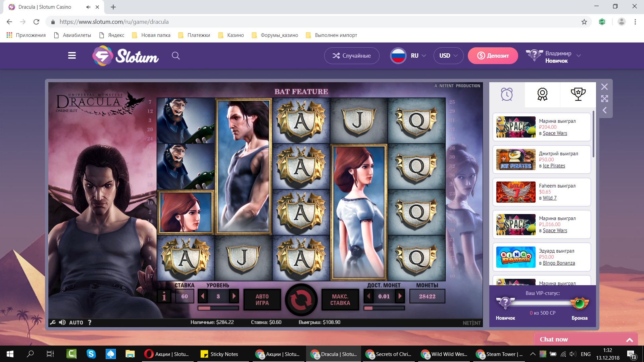Image resolution: width=644 pixels, height=362 pixels.
Task: Adjust the bet level slider bar
Action: 218,308
